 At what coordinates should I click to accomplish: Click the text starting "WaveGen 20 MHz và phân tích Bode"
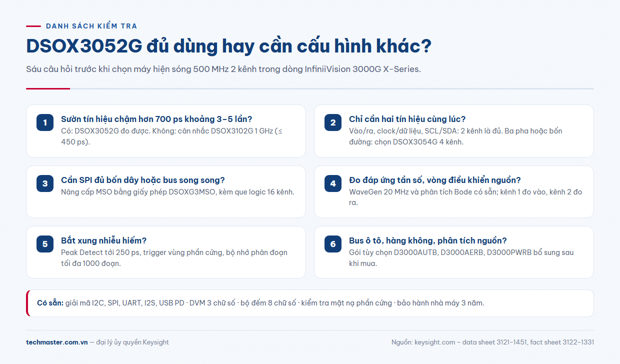pyautogui.click(x=465, y=197)
